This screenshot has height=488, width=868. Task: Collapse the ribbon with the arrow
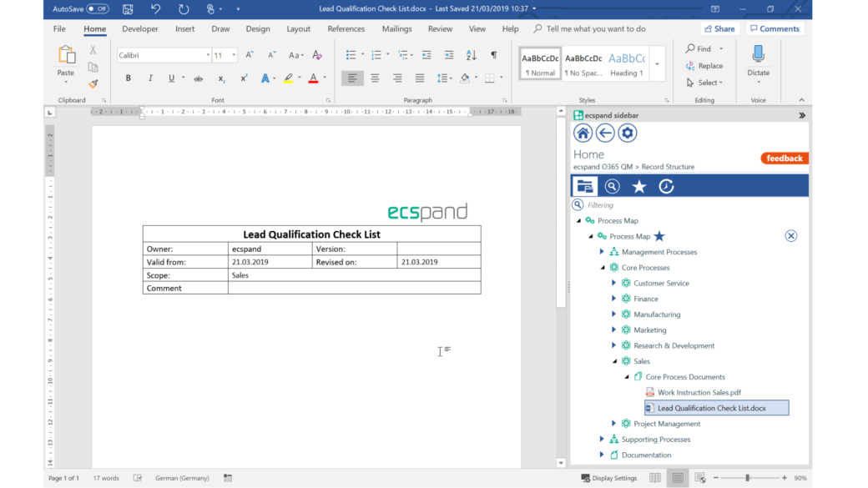pos(801,100)
